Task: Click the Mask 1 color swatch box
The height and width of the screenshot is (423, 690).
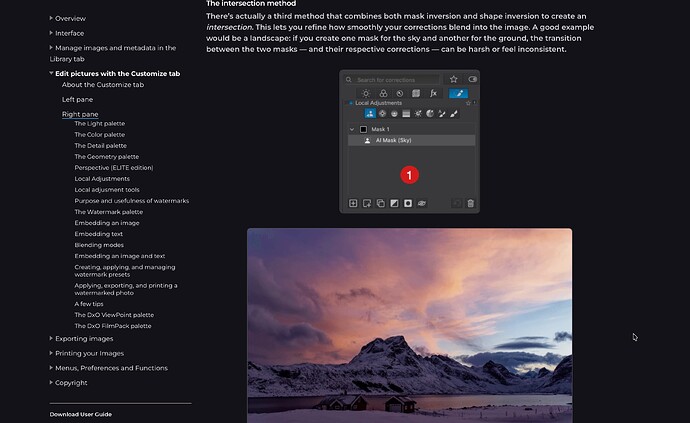Action: [x=364, y=129]
